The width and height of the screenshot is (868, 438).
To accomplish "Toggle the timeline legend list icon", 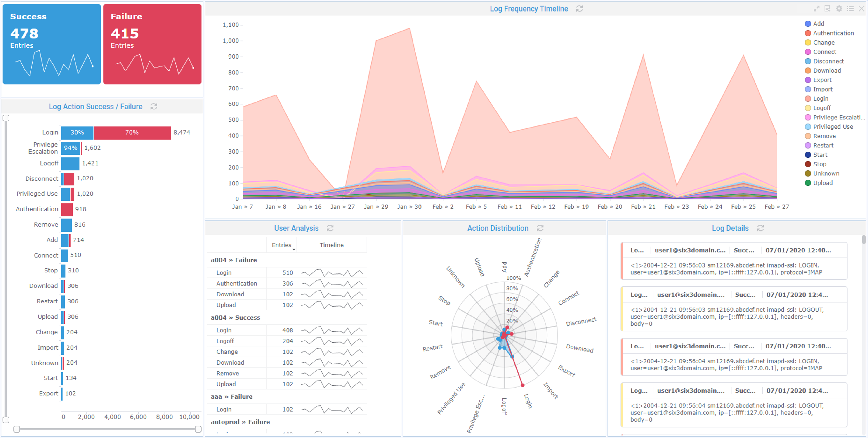I will (x=850, y=8).
